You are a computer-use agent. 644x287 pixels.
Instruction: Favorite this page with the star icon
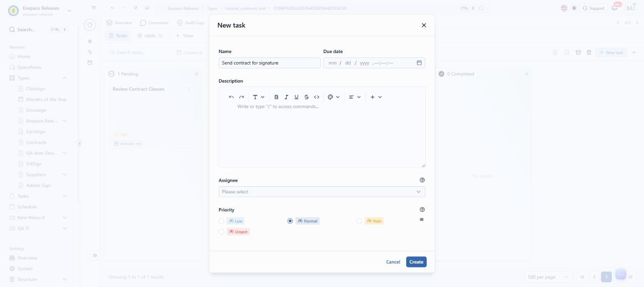pos(481,8)
